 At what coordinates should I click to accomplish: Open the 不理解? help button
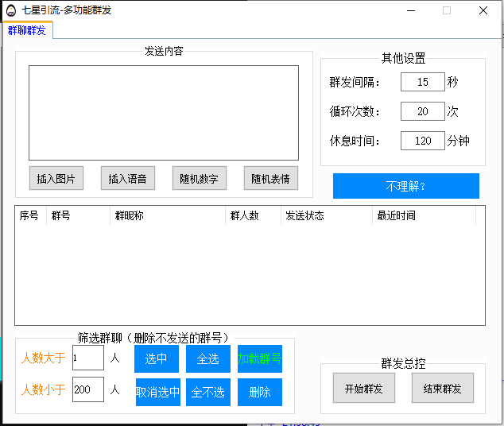point(406,186)
